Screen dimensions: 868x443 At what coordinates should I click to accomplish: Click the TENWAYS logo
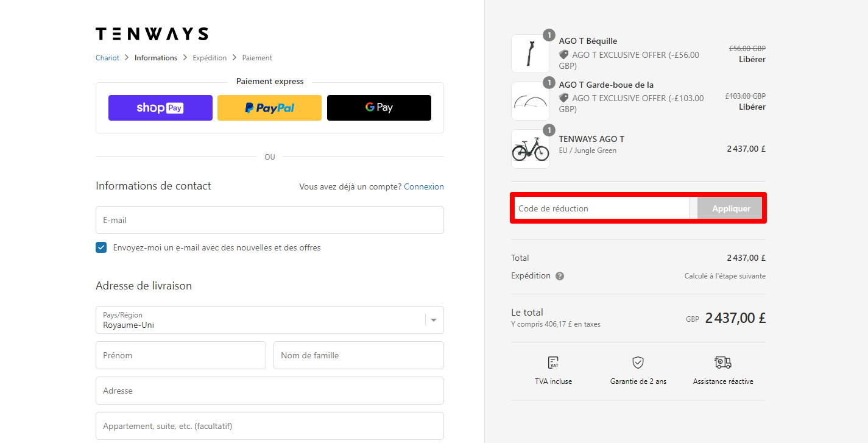(152, 34)
